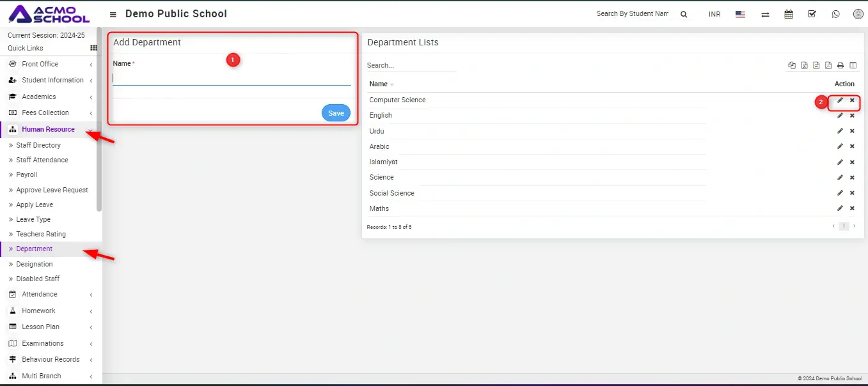The height and width of the screenshot is (386, 868).
Task: Edit the Computer Science department
Action: pyautogui.click(x=840, y=100)
